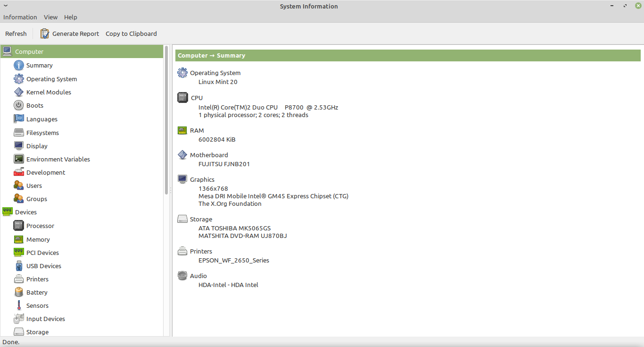This screenshot has height=347, width=644.
Task: Click 'ATA TOSHIBA MK5065GS' storage text
Action: (234, 228)
